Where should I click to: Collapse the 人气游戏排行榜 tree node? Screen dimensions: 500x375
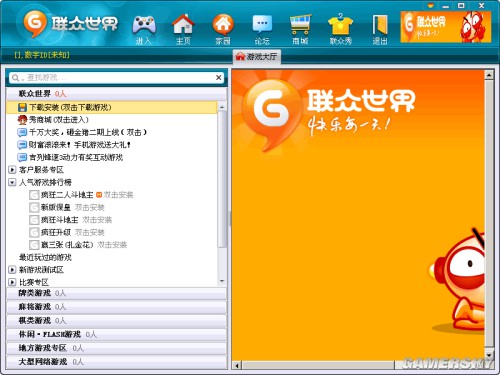tap(12, 182)
